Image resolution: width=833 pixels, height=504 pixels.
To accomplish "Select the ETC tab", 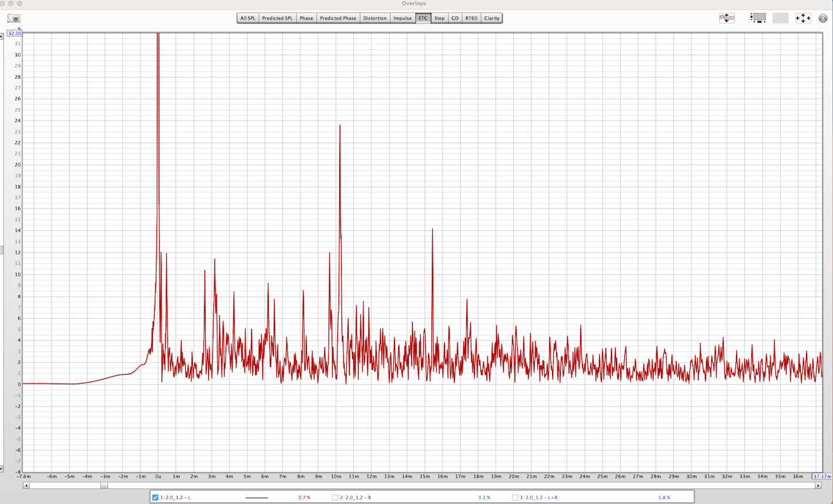I will 423,18.
